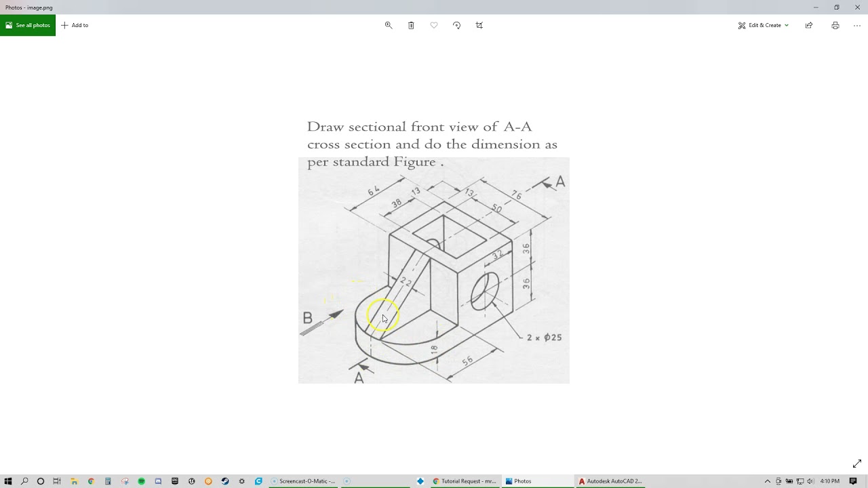Rotate the photo with the rotate icon
The width and height of the screenshot is (868, 488).
pyautogui.click(x=456, y=25)
